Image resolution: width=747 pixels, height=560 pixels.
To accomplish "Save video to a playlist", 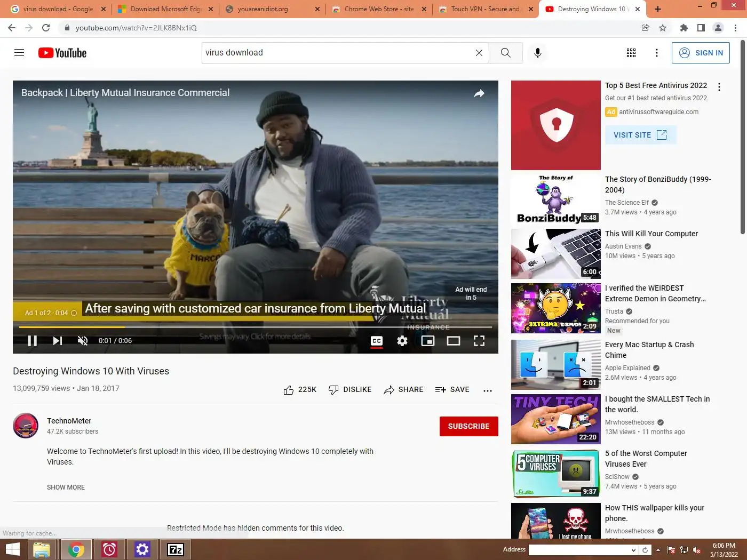I will [452, 390].
